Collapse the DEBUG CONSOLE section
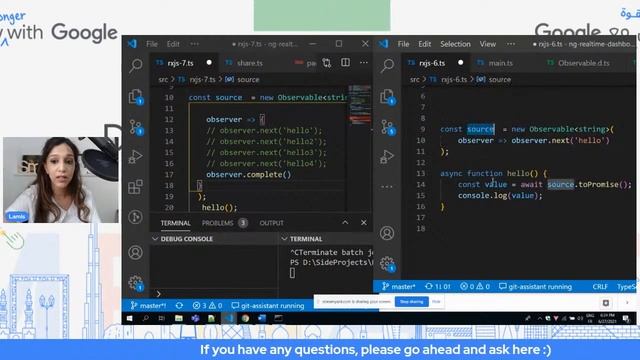This screenshot has height=360, width=640. click(x=155, y=239)
